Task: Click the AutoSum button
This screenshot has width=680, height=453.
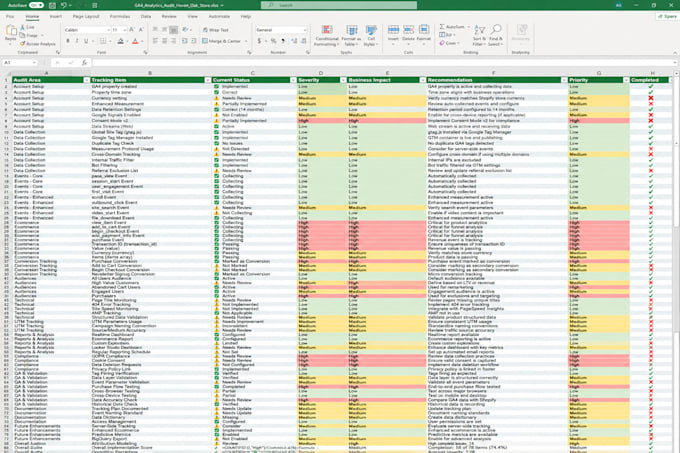Action: [x=454, y=27]
